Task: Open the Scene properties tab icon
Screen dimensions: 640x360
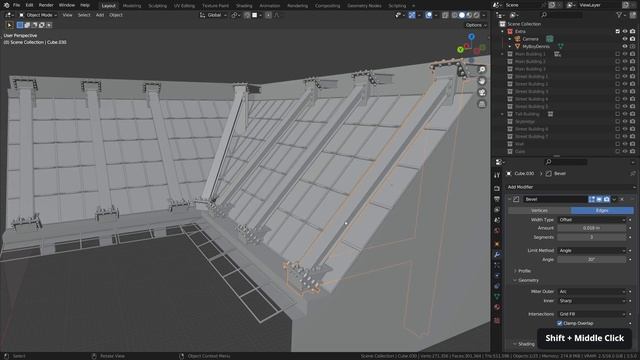Action: click(x=497, y=220)
